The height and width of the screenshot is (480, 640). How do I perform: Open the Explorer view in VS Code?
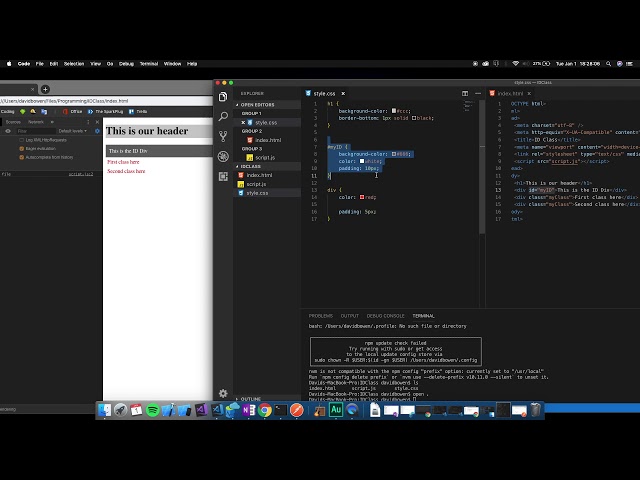click(223, 97)
